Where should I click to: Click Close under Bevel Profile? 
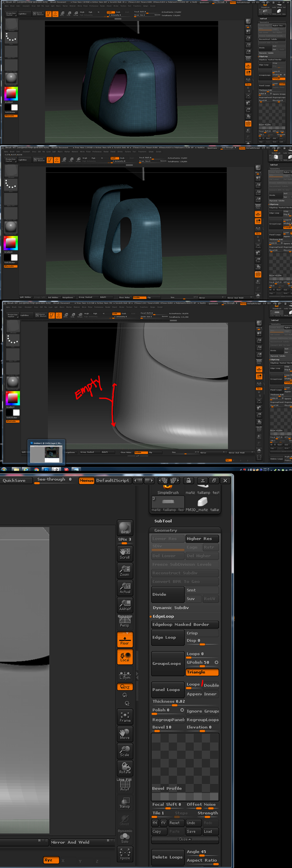point(185,839)
